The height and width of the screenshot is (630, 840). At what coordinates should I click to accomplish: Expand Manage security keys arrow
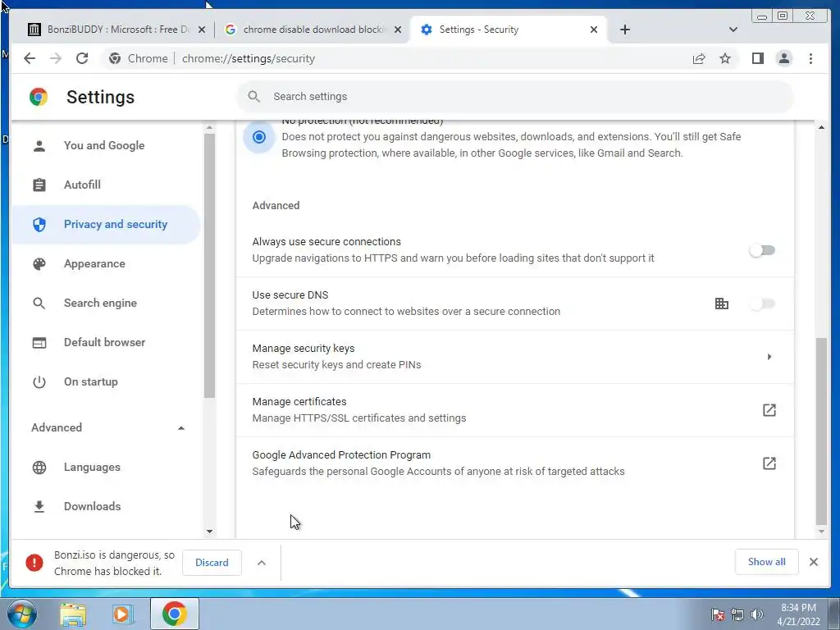pyautogui.click(x=769, y=357)
